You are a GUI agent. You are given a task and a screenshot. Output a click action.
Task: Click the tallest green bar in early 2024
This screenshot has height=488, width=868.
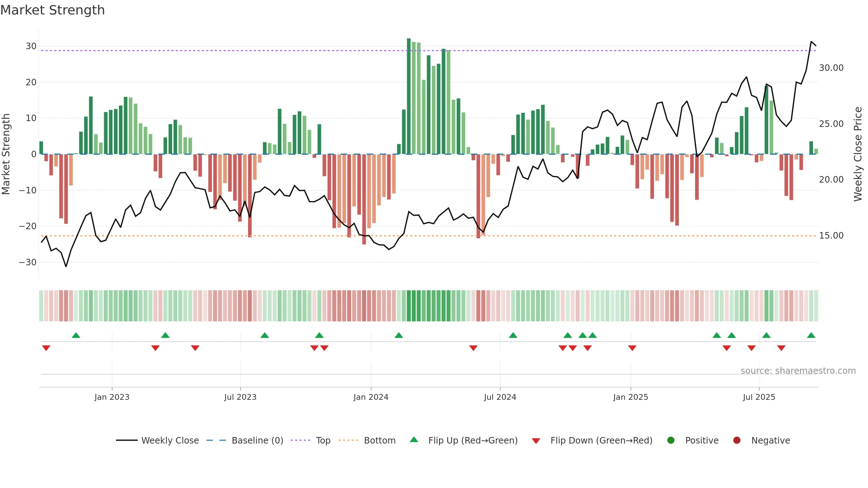[x=409, y=96]
